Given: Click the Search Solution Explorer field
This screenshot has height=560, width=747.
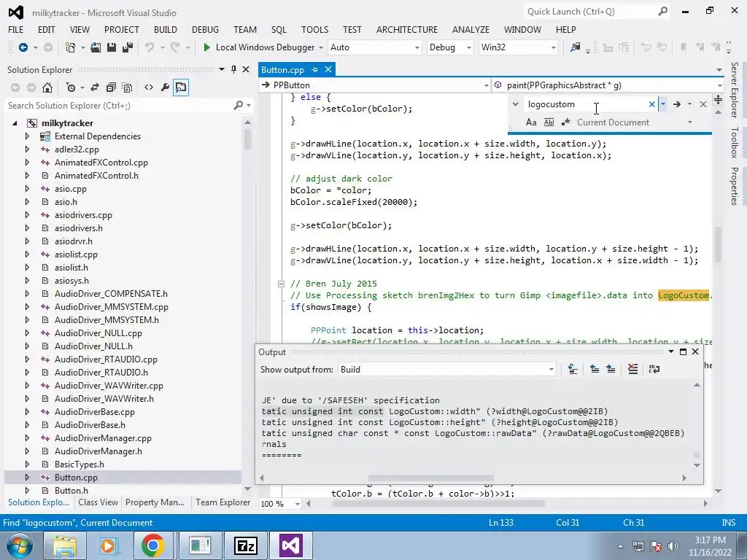Looking at the screenshot, I should 119,105.
